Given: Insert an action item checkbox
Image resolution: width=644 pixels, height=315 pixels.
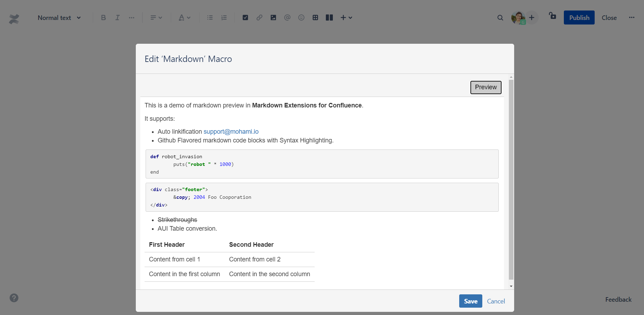Looking at the screenshot, I should 245,17.
